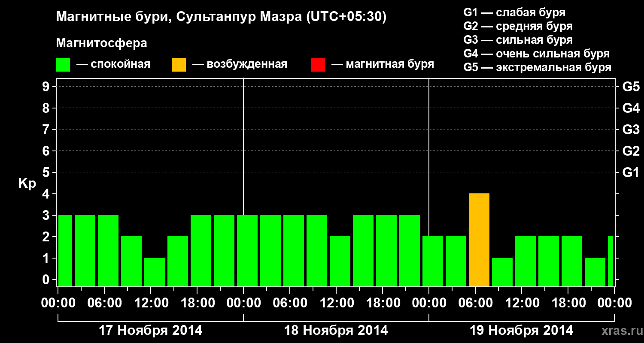This screenshot has height=343, width=644.
Task: Click the '06:00' time label above 18 Ноября
Action: (290, 303)
